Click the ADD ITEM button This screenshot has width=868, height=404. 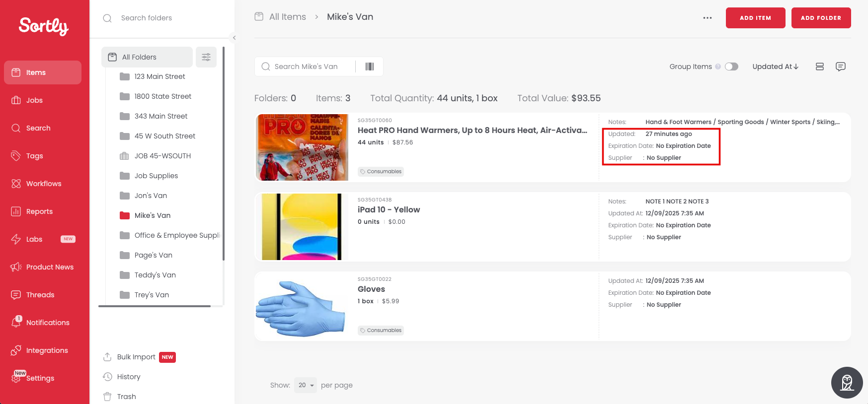[755, 18]
